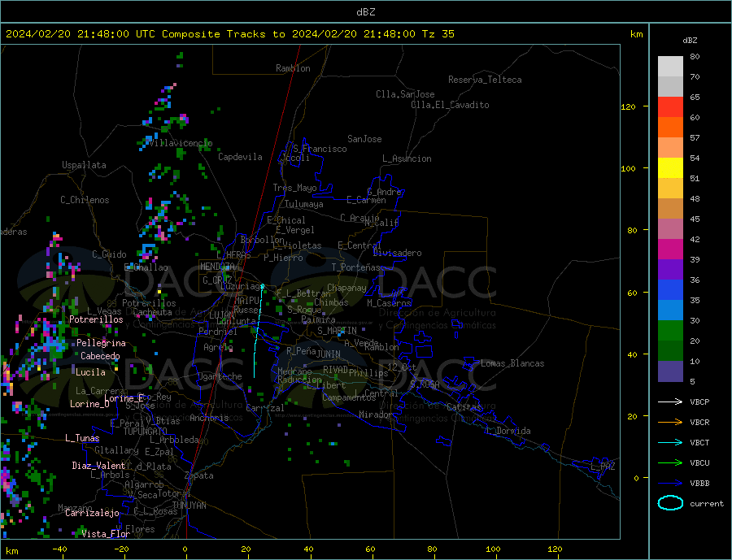Click the RIVAD city label
The height and width of the screenshot is (560, 732).
(x=335, y=370)
